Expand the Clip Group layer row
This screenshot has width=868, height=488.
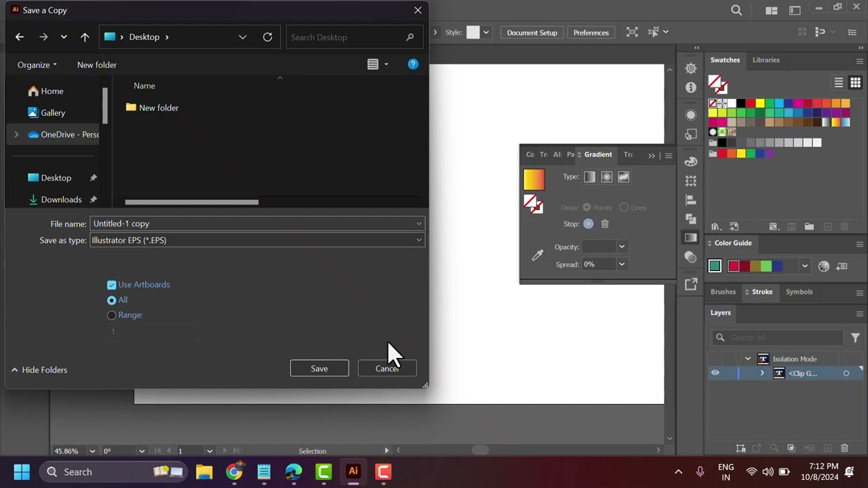click(x=762, y=373)
